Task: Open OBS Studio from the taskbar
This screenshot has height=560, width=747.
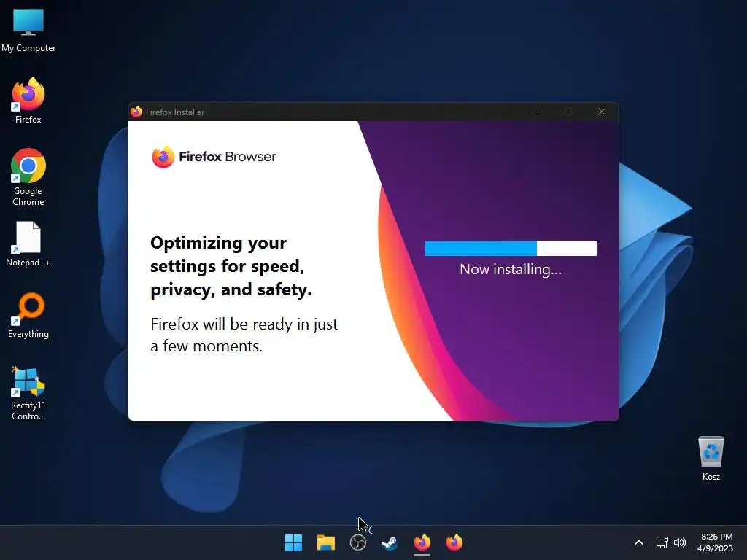Action: click(357, 542)
